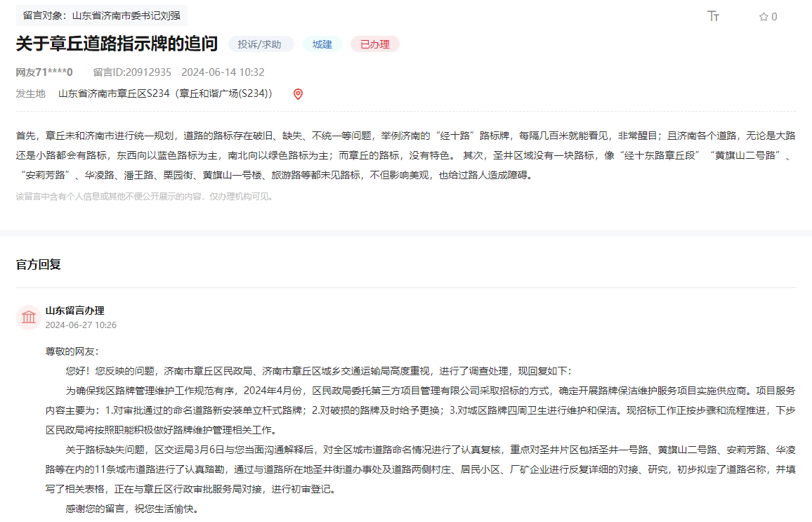Click the font size adjustment icon

tap(713, 16)
